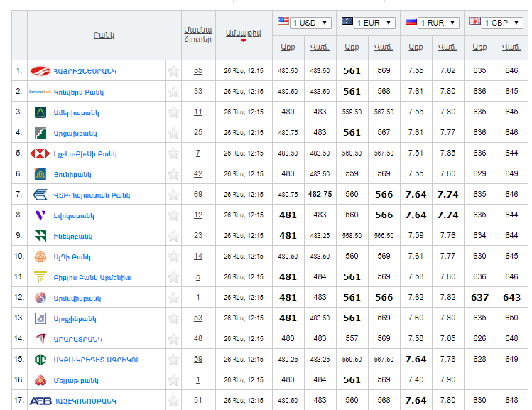Click the Inecobank green logo in row 9
The height and width of the screenshot is (410, 532).
click(x=40, y=236)
